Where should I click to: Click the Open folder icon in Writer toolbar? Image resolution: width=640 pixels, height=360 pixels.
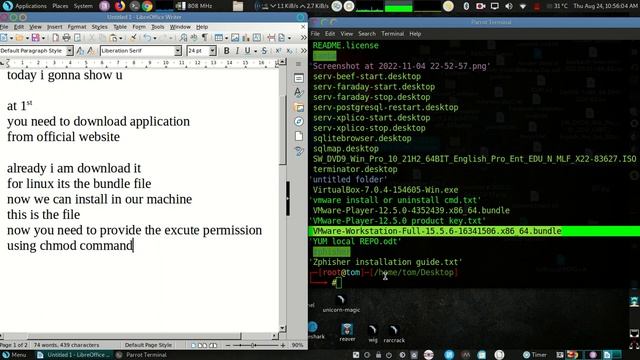point(19,38)
